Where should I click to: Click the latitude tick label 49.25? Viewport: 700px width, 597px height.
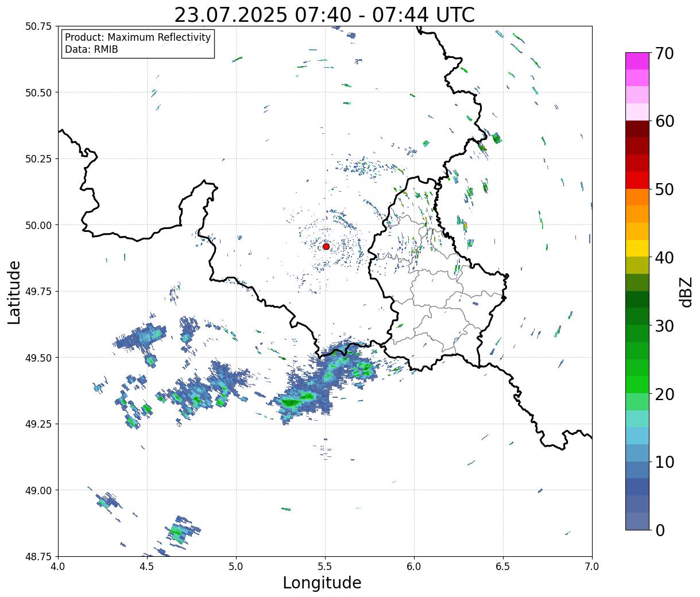38,424
